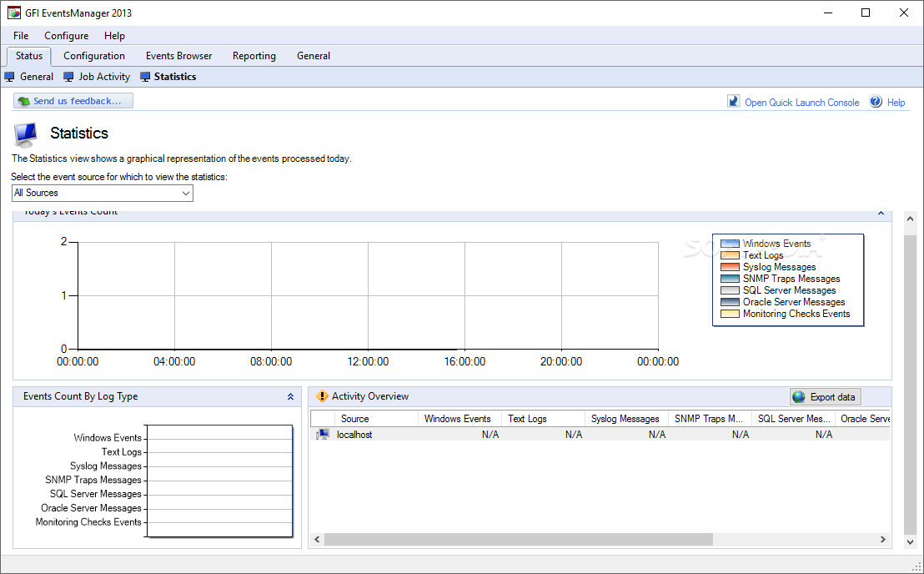This screenshot has height=574, width=924.
Task: Click the Windows Events bar label
Action: click(108, 438)
